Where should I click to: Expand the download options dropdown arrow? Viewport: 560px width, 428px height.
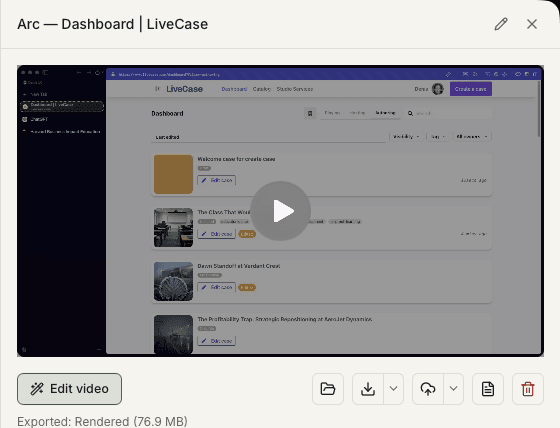click(394, 389)
